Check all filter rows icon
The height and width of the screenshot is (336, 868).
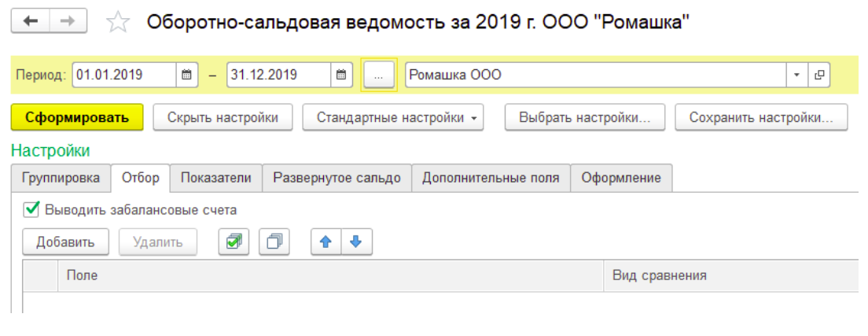point(234,242)
